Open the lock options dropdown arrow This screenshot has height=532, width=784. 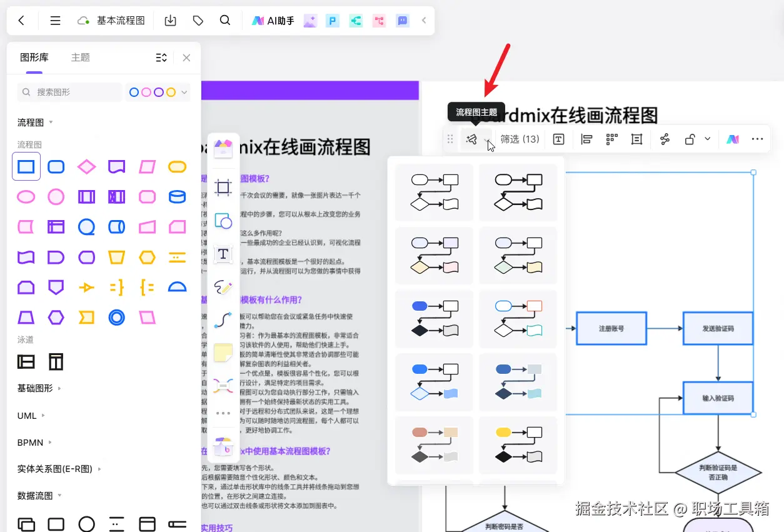tap(708, 139)
